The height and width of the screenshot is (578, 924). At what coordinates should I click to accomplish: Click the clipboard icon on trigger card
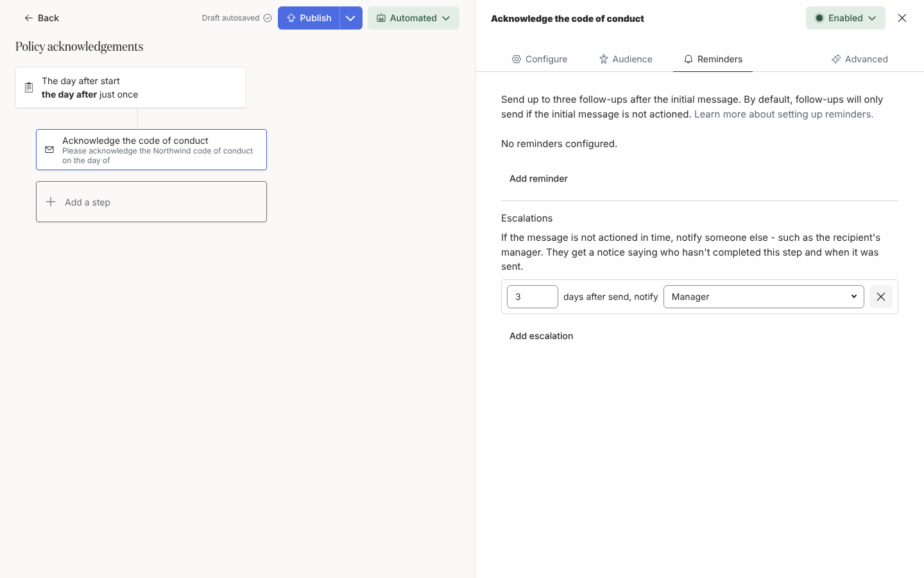point(29,87)
